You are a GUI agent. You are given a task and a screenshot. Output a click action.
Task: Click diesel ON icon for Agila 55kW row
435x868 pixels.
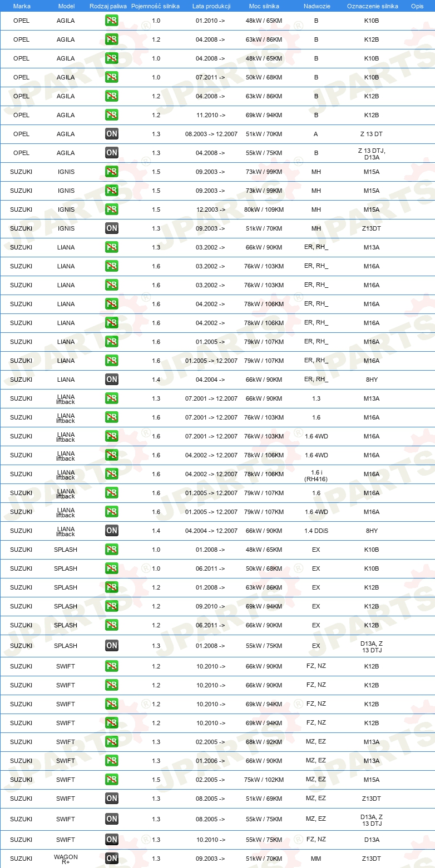112,153
